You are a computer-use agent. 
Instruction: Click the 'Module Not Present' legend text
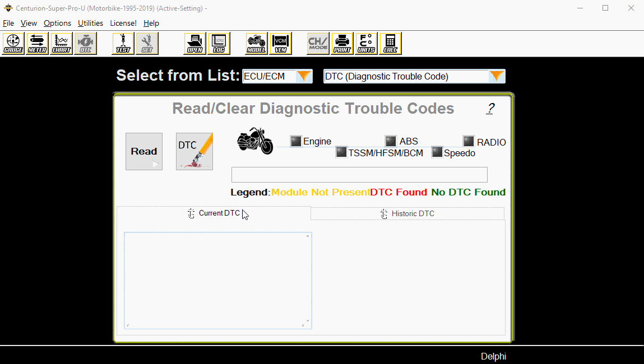pos(321,193)
